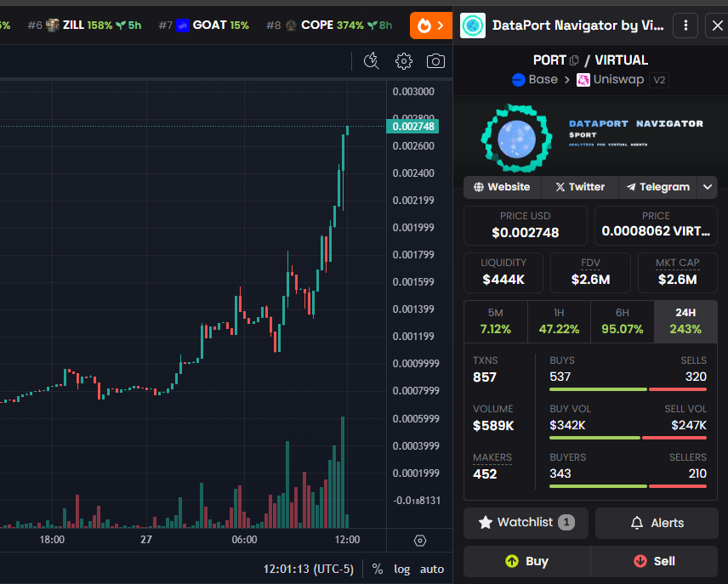Click the FDV $2.6M box

pos(590,273)
